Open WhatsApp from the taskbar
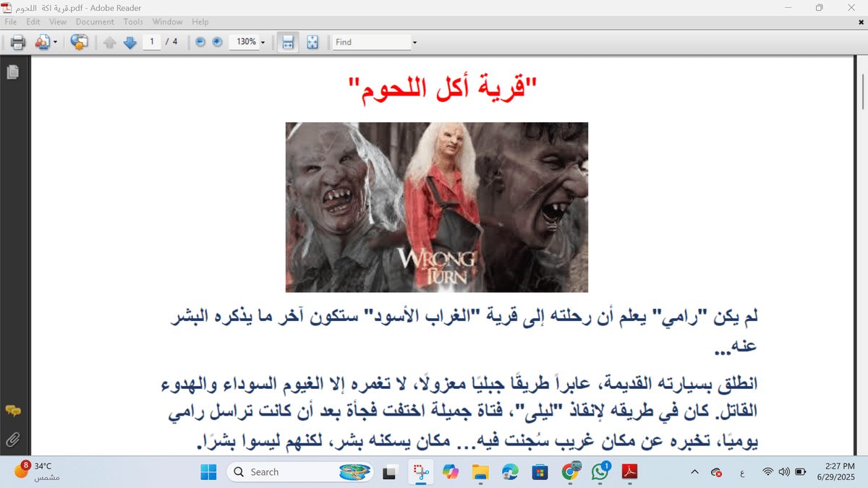Screen dimensions: 868x488 600,471
